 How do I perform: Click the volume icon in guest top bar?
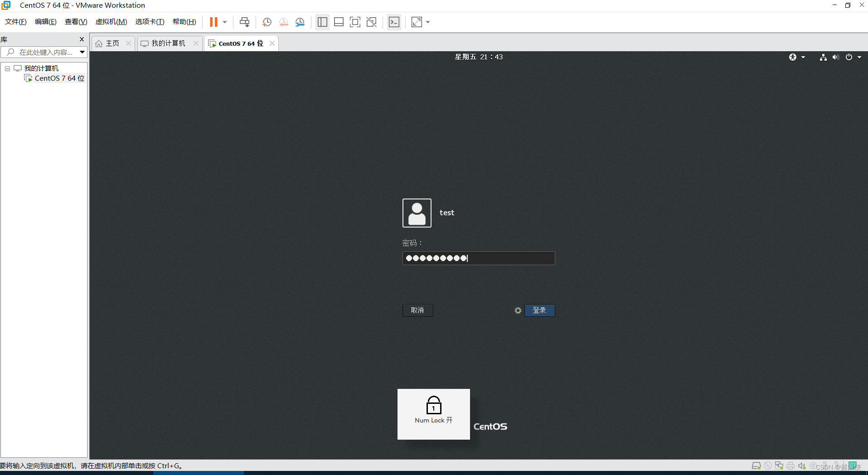(836, 57)
